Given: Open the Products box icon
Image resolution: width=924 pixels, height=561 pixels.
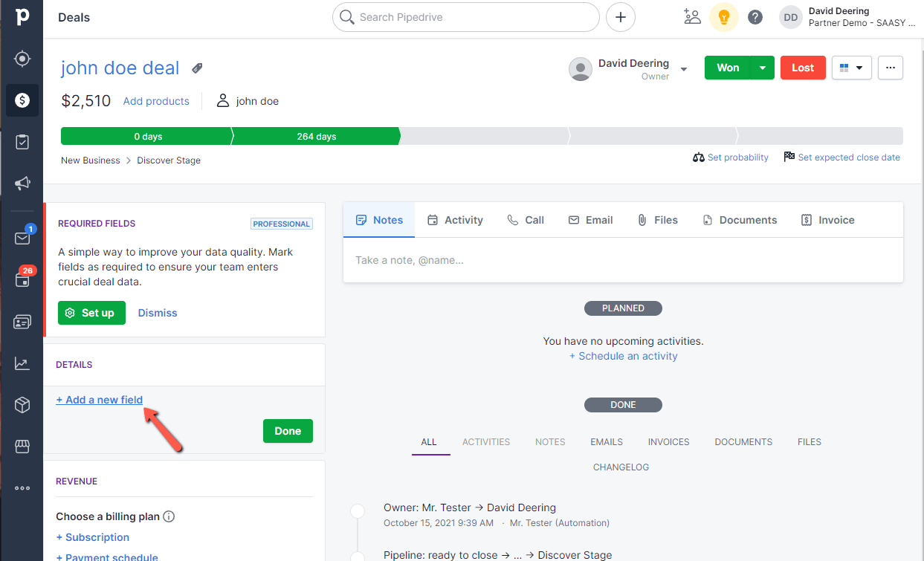Looking at the screenshot, I should [22, 405].
